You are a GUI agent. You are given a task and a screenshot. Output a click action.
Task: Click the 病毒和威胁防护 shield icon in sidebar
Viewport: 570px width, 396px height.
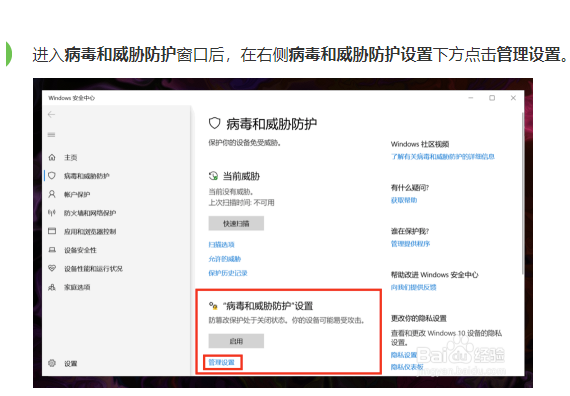pyautogui.click(x=52, y=176)
